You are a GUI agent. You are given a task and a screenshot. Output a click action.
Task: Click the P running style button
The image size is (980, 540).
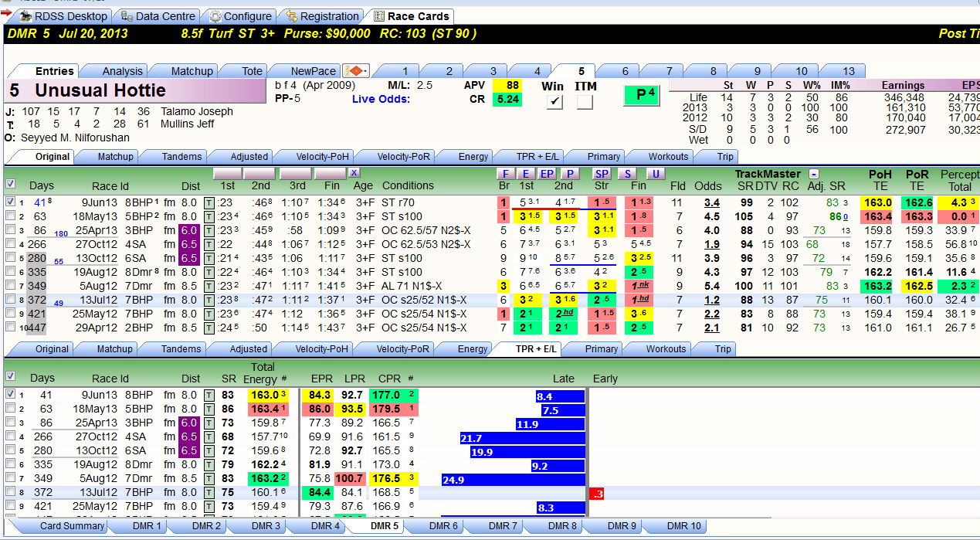coord(569,174)
